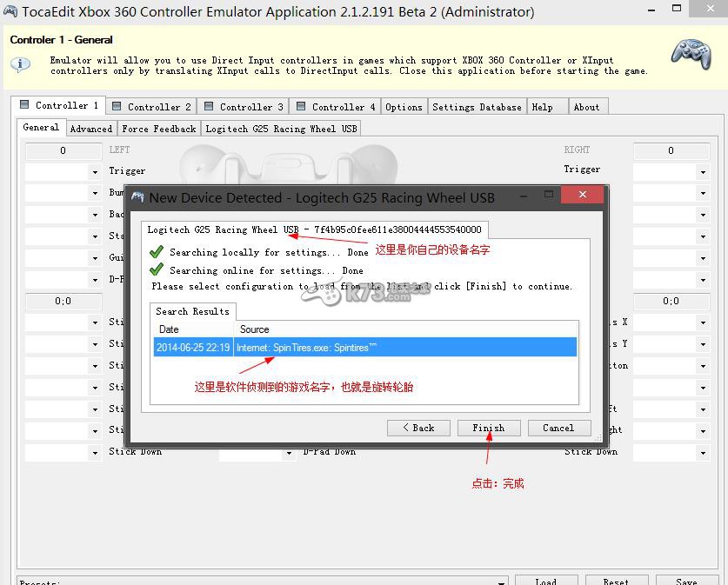Switch to the Controller 2 tab

pos(151,106)
